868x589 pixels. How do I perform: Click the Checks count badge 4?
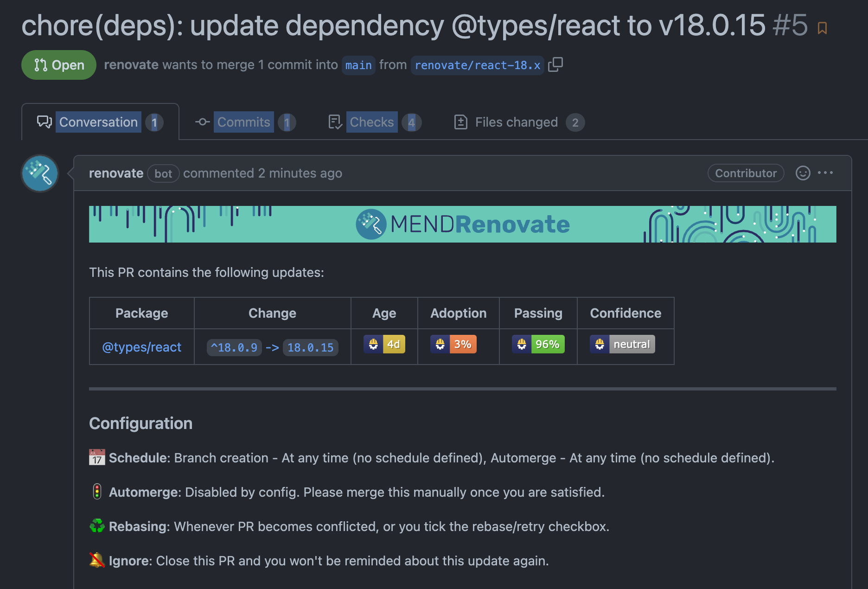[411, 122]
